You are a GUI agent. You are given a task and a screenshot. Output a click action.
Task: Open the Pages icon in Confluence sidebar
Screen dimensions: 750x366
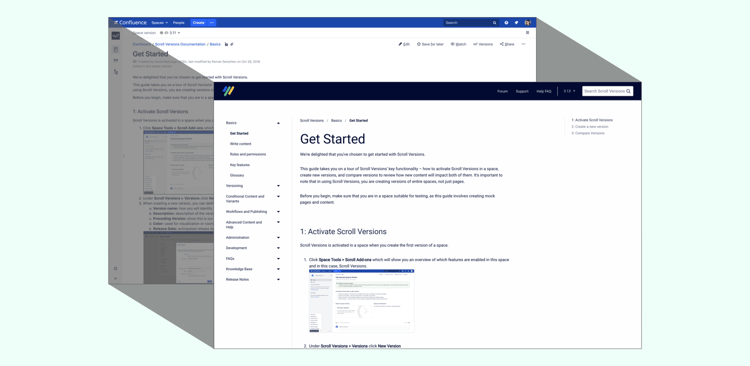coord(116,50)
